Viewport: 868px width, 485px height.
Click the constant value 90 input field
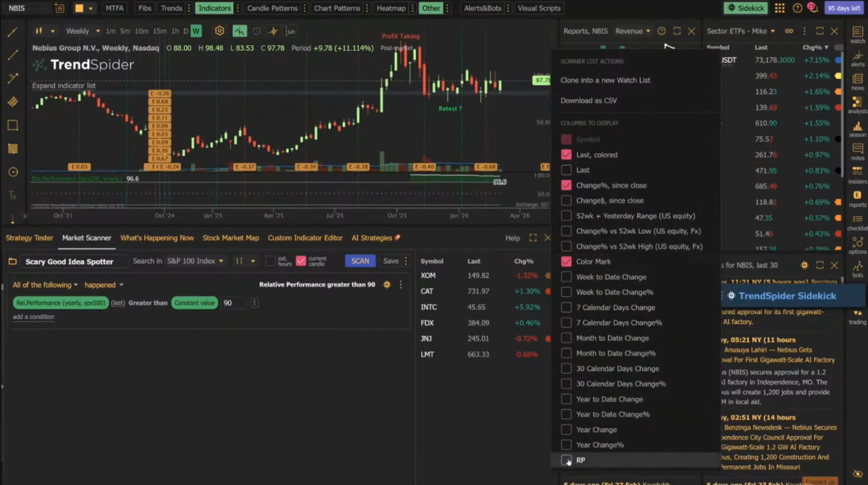pyautogui.click(x=233, y=303)
